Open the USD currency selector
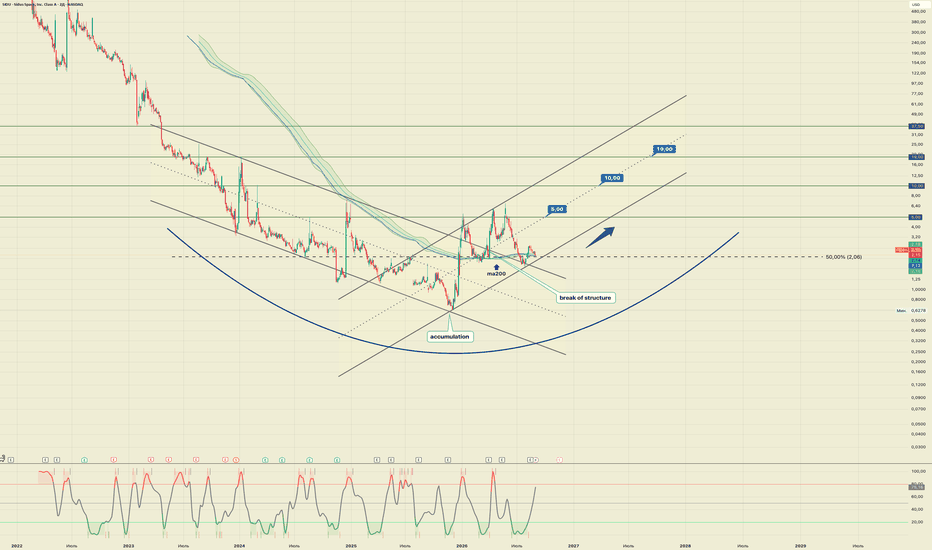 (x=915, y=5)
